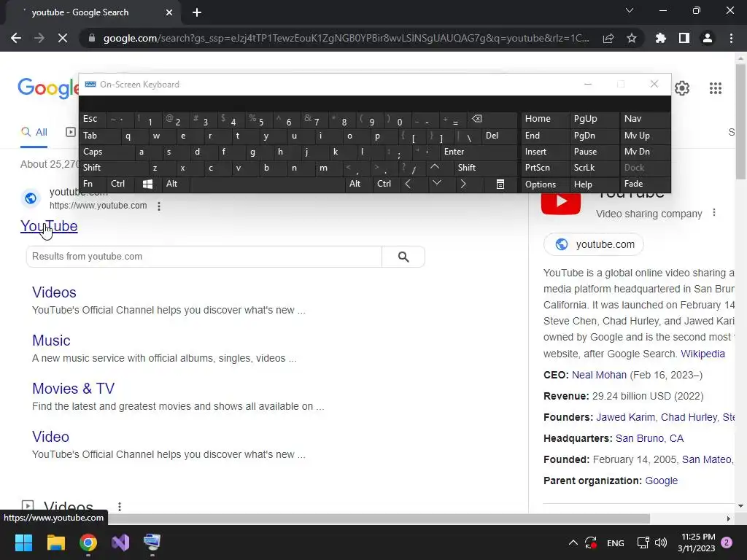Open the YouTube search result link
747x560 pixels.
pos(49,226)
